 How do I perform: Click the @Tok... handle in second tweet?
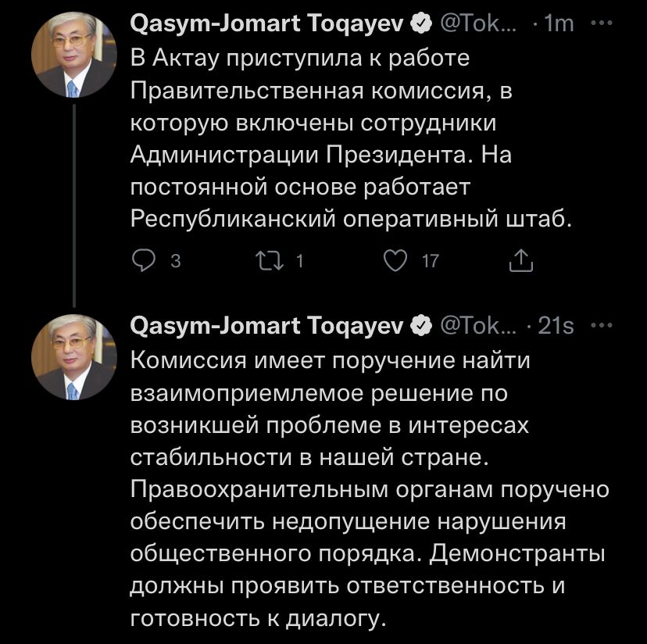[x=477, y=326]
